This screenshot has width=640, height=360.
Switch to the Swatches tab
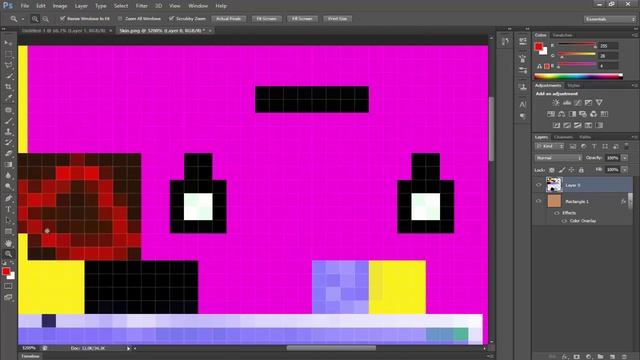tap(562, 36)
